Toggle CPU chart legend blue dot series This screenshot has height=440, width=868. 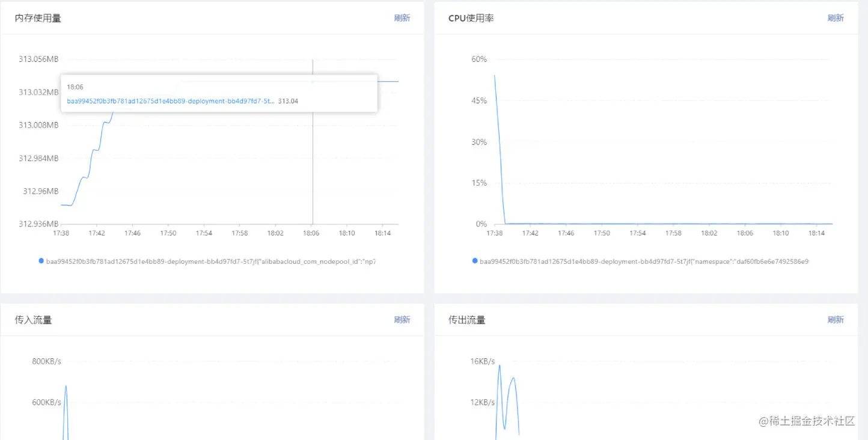tap(475, 261)
